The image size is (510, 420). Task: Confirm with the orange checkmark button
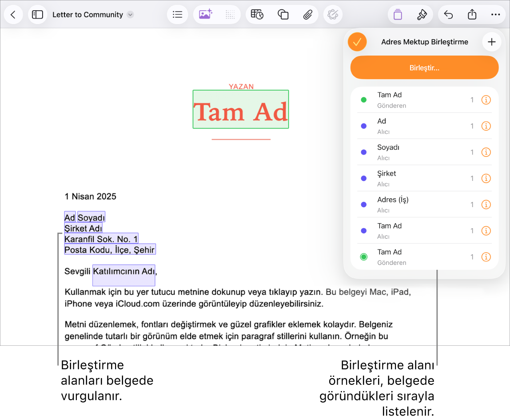[x=357, y=42]
